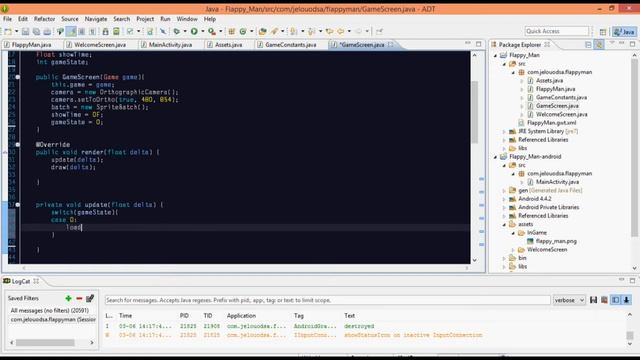Click the New Java Class icon

click(243, 31)
